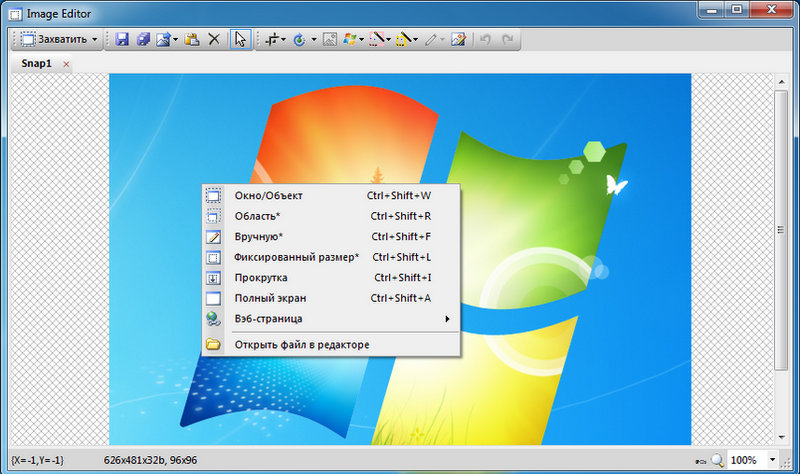Click the Save All stacked disks icon
Viewport: 800px width, 474px height.
pos(143,39)
